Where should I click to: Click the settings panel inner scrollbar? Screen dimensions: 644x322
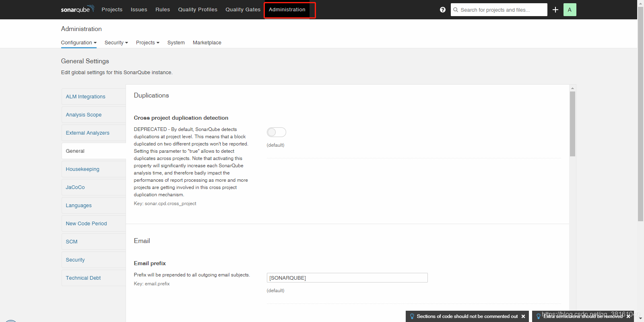point(572,124)
